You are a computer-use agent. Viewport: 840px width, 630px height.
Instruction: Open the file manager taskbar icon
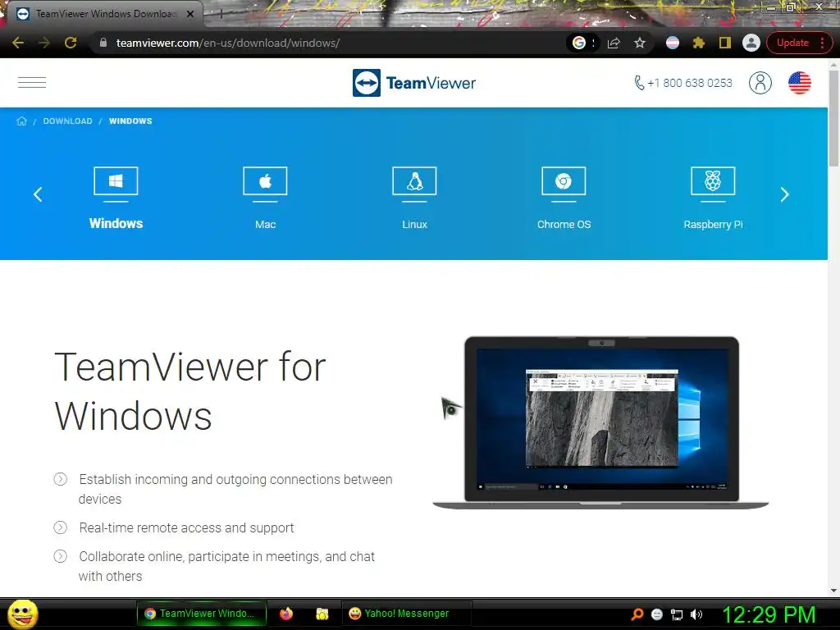click(322, 614)
